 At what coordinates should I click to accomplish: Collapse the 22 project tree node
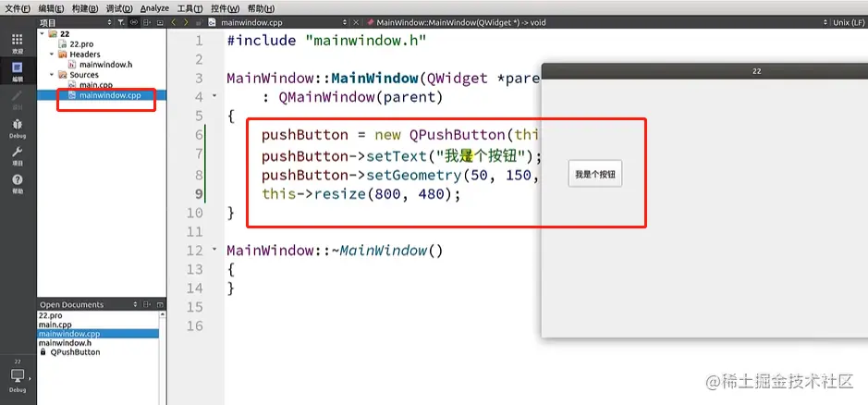(43, 34)
